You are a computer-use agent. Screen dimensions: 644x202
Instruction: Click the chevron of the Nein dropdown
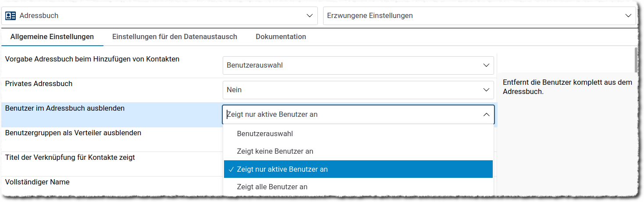(486, 90)
